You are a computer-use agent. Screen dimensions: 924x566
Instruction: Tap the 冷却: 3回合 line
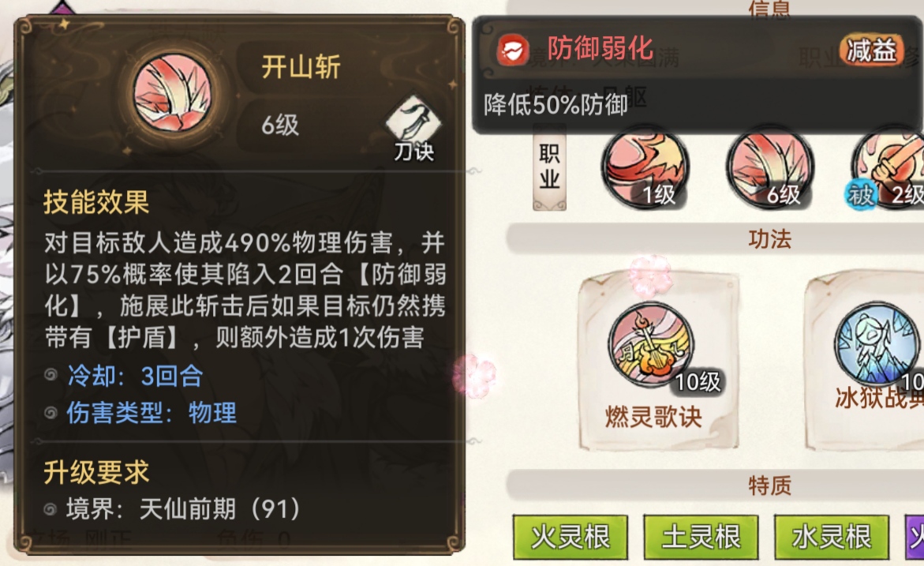pos(135,376)
